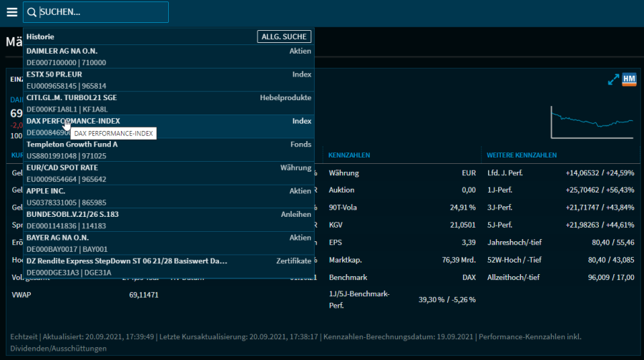
Task: Click the mini price chart thumbnail
Action: (x=592, y=122)
